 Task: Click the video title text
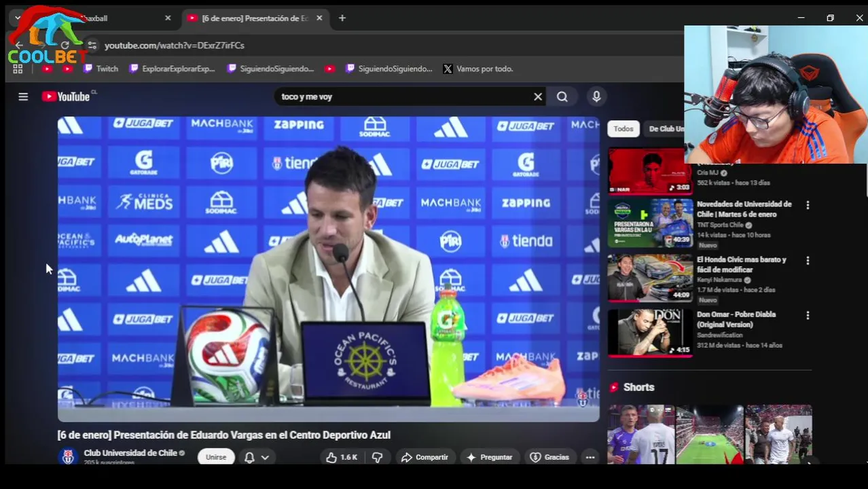tap(224, 435)
